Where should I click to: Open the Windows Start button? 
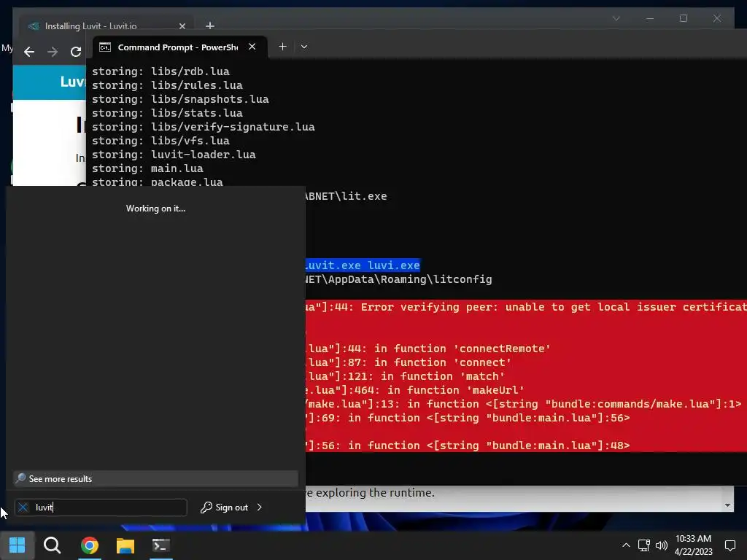pos(18,545)
